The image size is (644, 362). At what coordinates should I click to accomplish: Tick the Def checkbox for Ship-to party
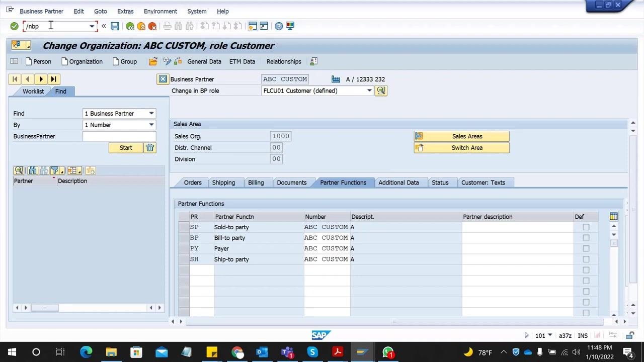click(586, 259)
